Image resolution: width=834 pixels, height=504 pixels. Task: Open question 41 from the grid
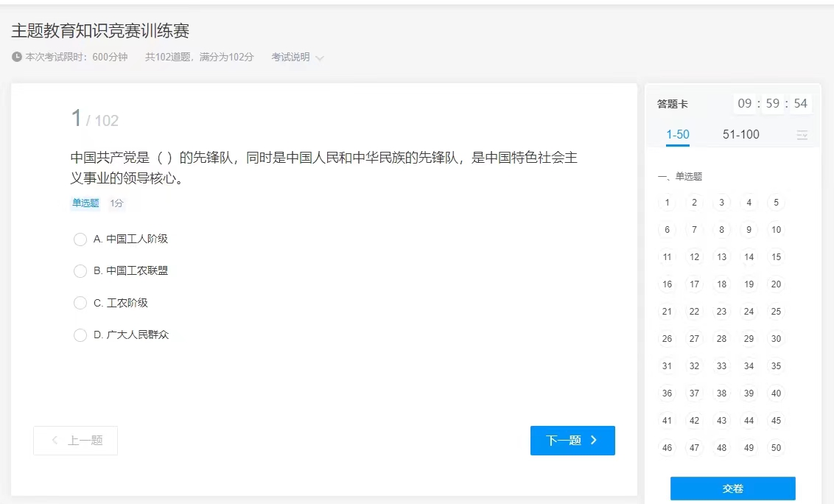click(667, 421)
